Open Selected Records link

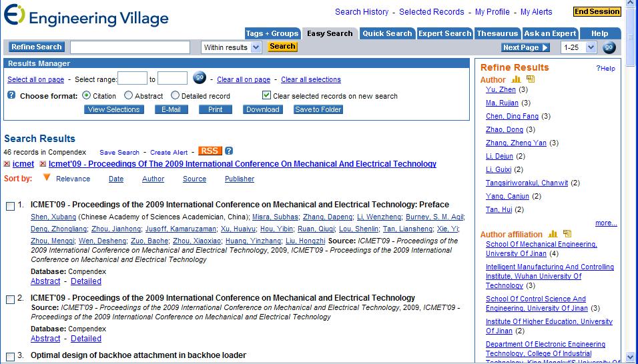click(x=432, y=12)
